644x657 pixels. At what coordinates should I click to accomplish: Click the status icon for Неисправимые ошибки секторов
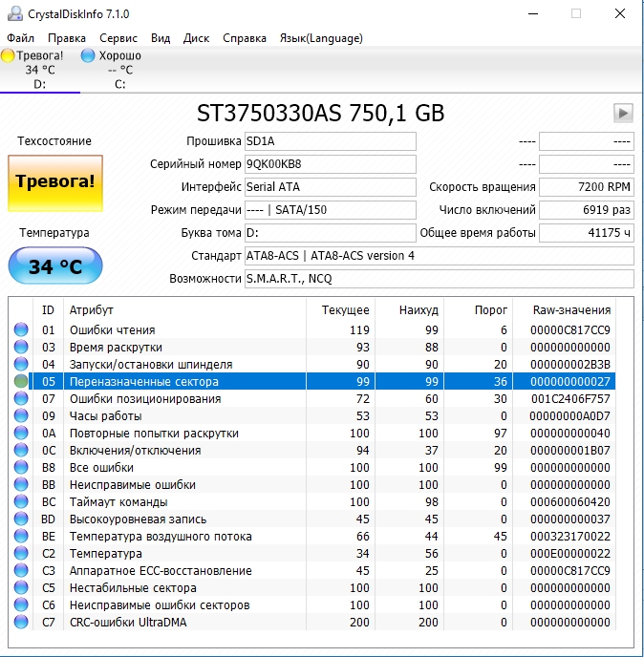(x=21, y=604)
